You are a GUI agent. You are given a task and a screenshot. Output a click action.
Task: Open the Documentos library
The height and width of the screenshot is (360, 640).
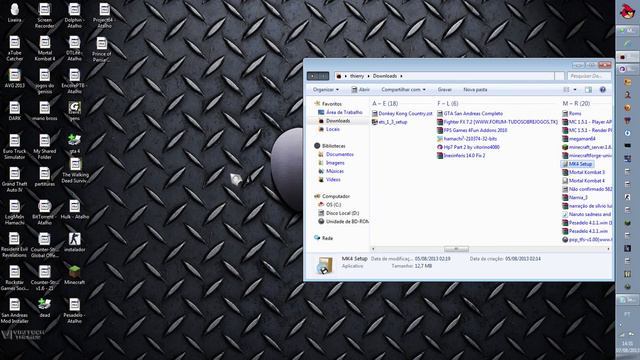tap(340, 154)
